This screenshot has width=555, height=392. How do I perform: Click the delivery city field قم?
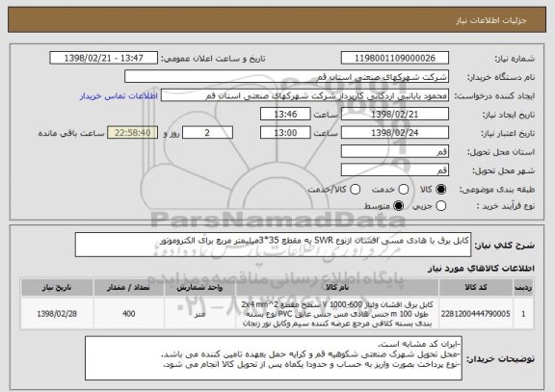(395, 170)
